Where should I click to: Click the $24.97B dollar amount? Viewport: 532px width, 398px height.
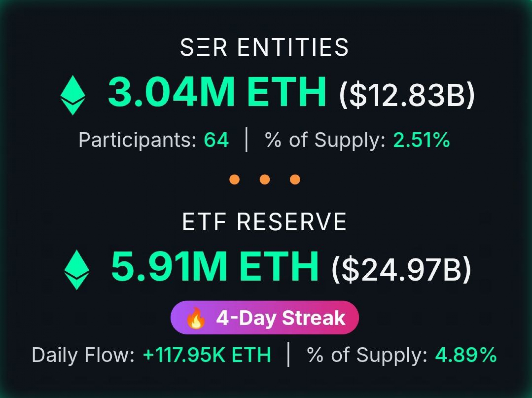click(x=401, y=269)
